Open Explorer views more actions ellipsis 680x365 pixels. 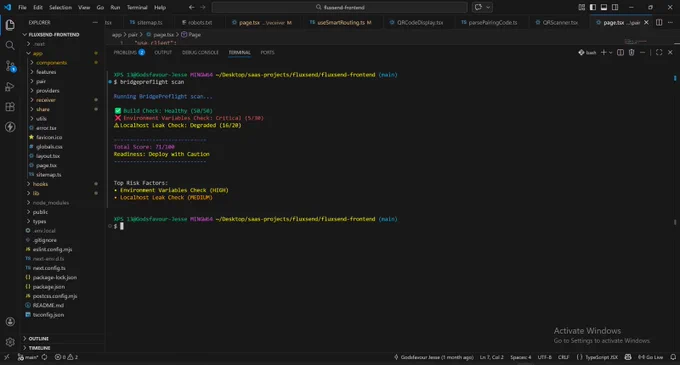pyautogui.click(x=95, y=23)
